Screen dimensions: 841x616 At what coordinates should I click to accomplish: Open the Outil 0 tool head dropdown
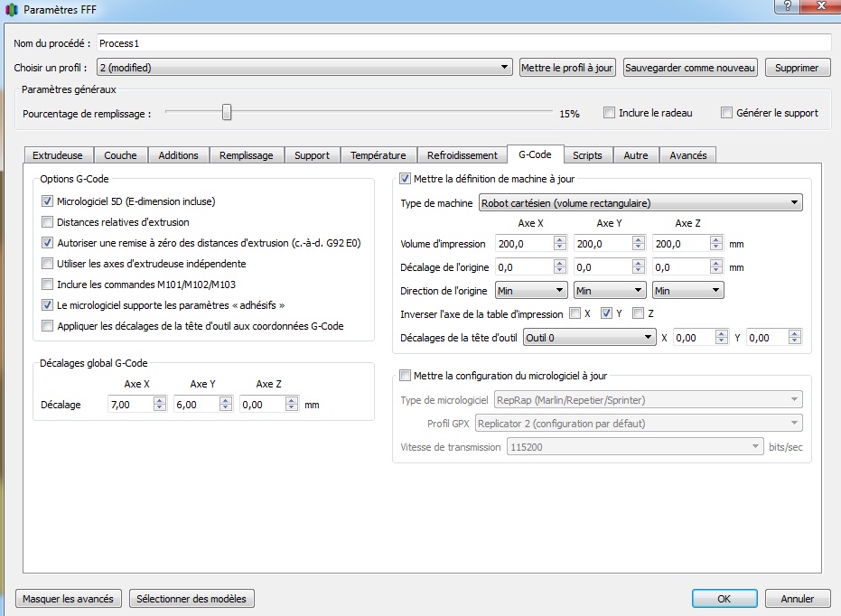pyautogui.click(x=590, y=337)
